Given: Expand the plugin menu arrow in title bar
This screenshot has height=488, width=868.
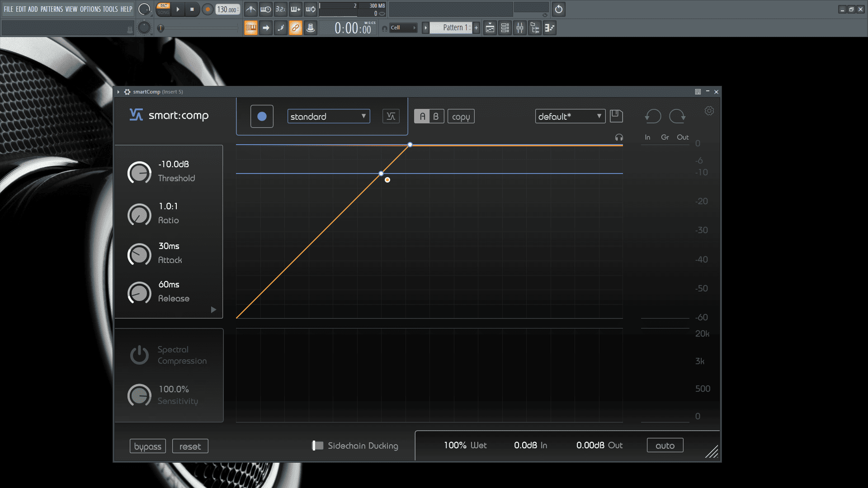Looking at the screenshot, I should [x=118, y=92].
